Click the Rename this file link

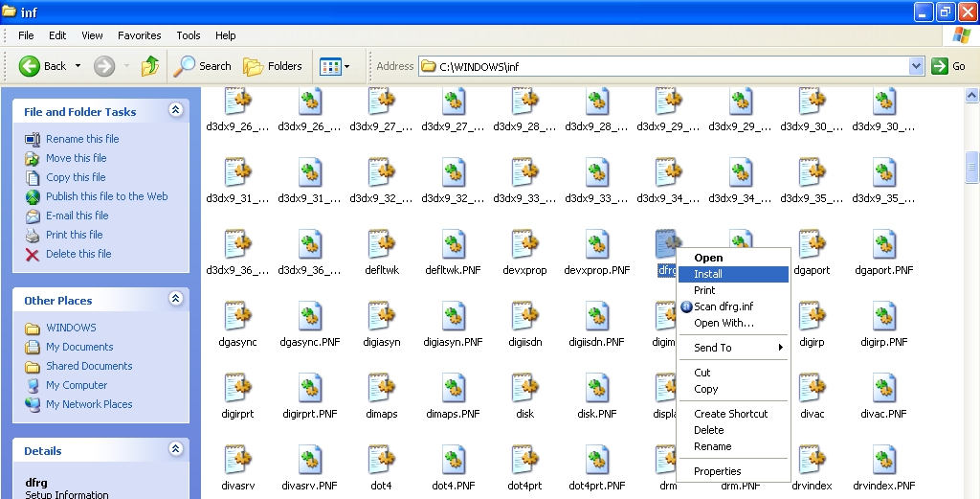tap(82, 139)
